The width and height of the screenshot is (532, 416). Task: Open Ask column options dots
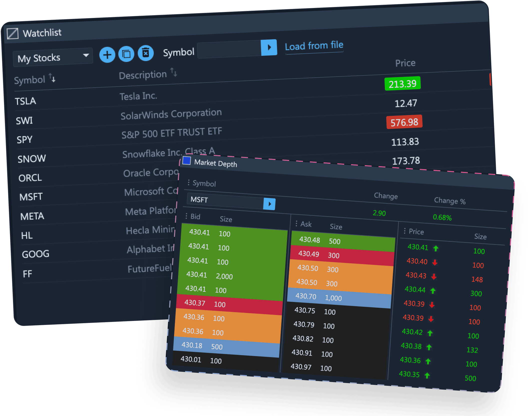point(296,223)
